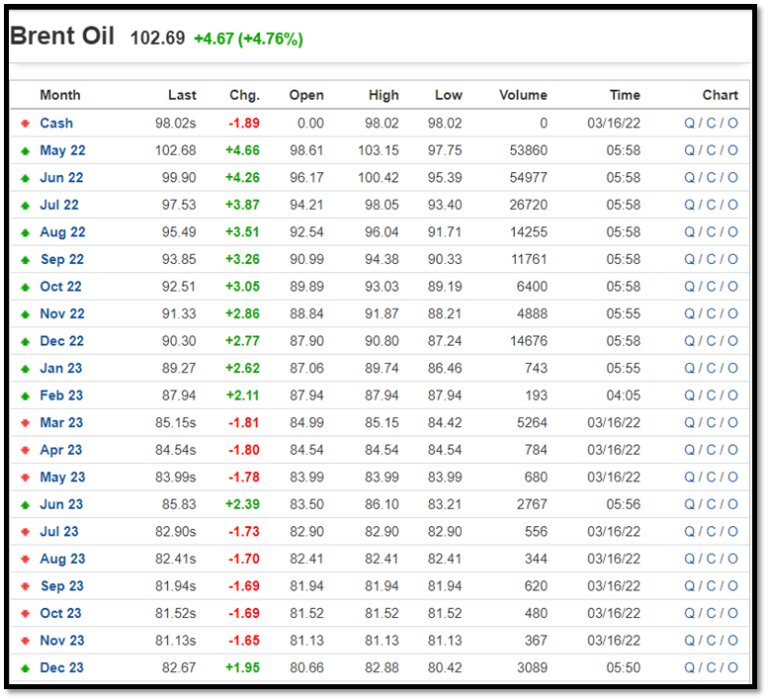Click the Volume column header
Image resolution: width=768 pixels, height=700 pixels.
(523, 95)
